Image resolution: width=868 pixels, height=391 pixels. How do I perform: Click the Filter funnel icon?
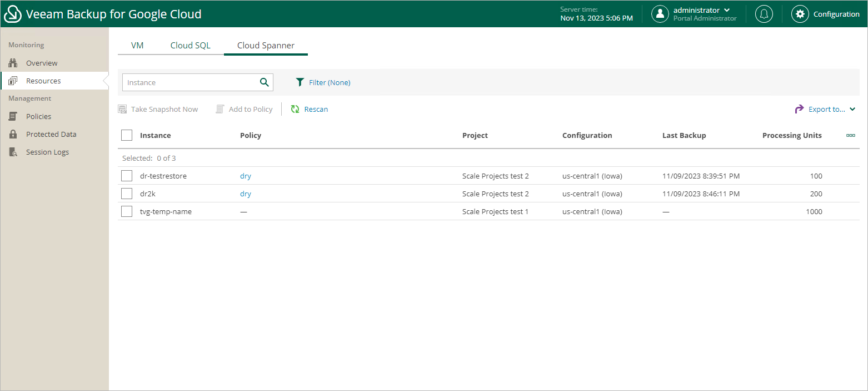click(300, 82)
